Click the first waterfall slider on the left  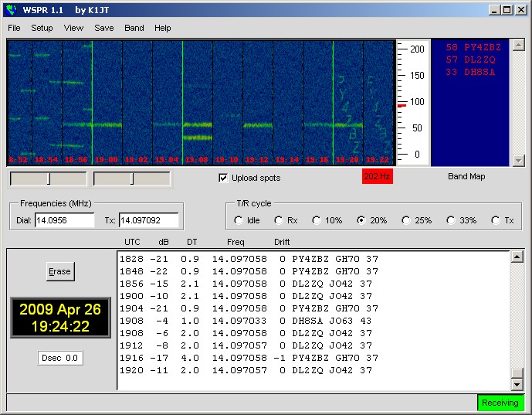48,179
